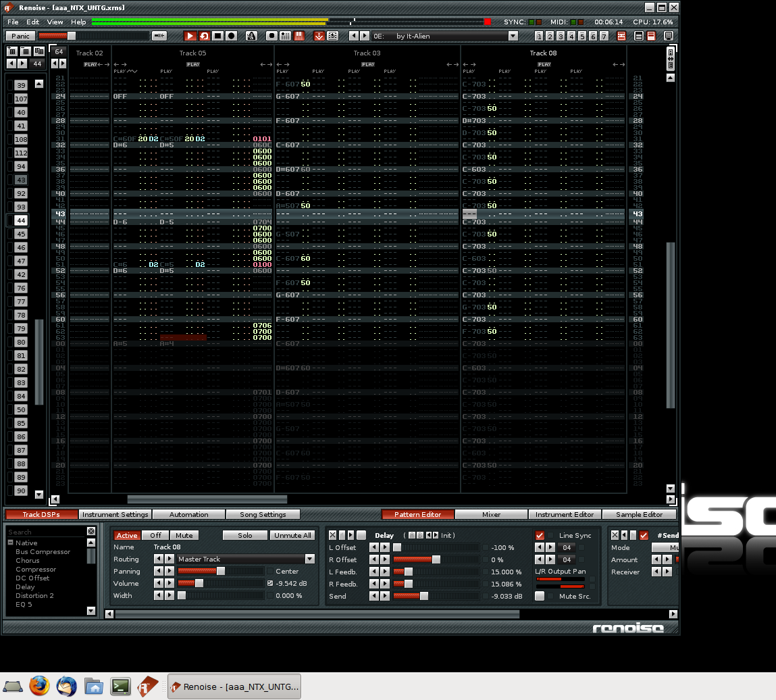Set track state to Off

coord(155,535)
